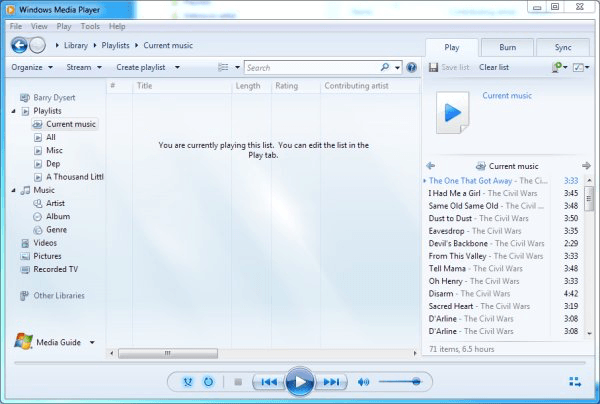This screenshot has height=404, width=600.
Task: Open the view options dropdown arrow
Action: coord(237,67)
